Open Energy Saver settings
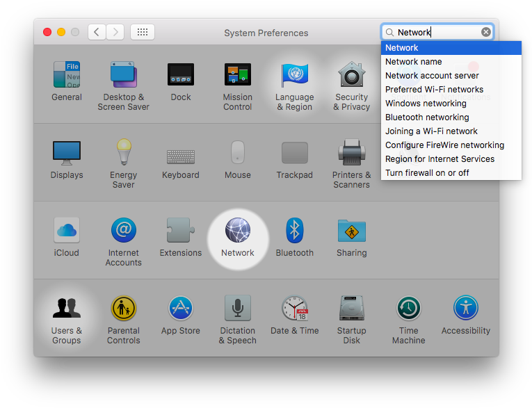This screenshot has height=408, width=532. pos(124,154)
